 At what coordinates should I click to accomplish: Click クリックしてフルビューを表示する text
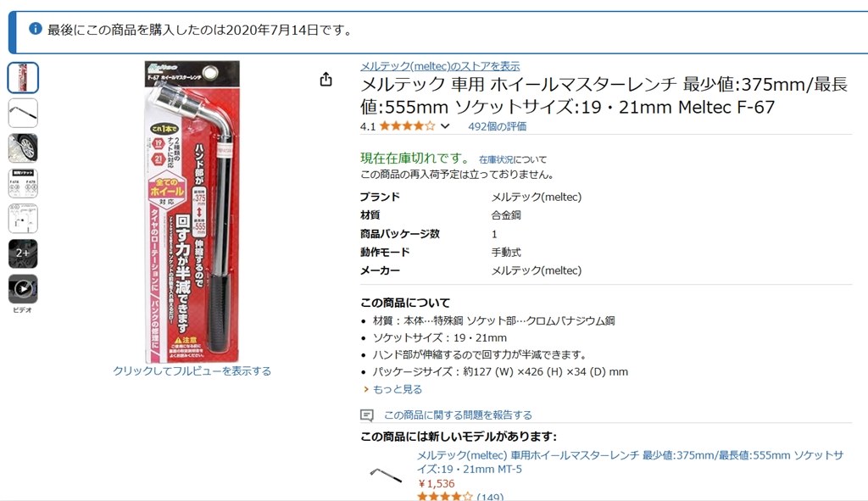(x=192, y=371)
